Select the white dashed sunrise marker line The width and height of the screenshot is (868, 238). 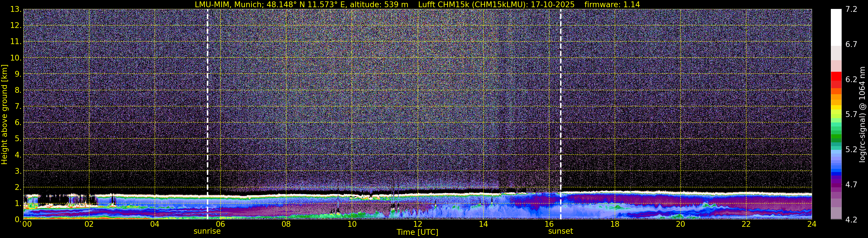tap(207, 114)
